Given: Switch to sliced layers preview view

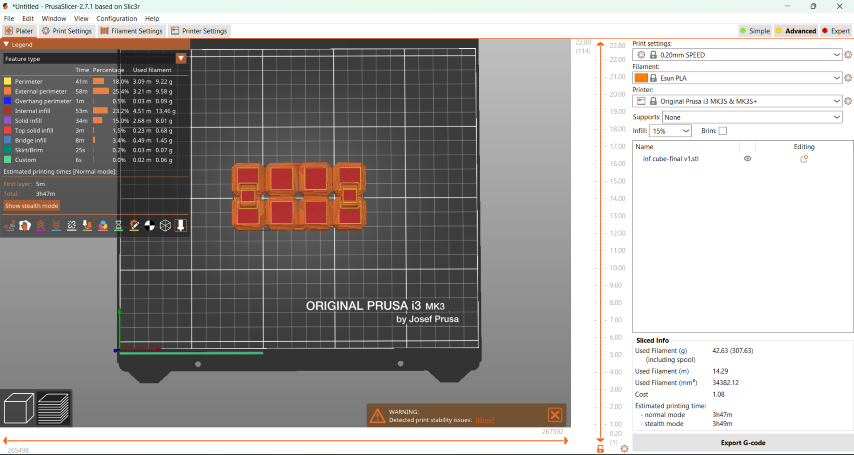Looking at the screenshot, I should (53, 408).
